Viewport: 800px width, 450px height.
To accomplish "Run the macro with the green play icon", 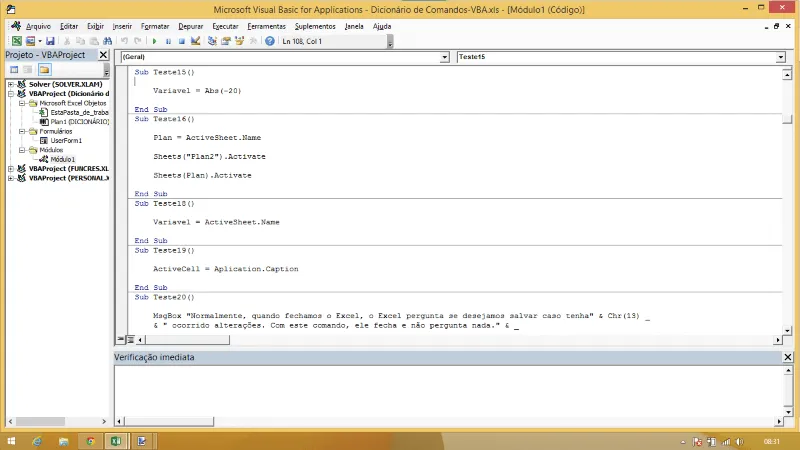I will pos(154,41).
